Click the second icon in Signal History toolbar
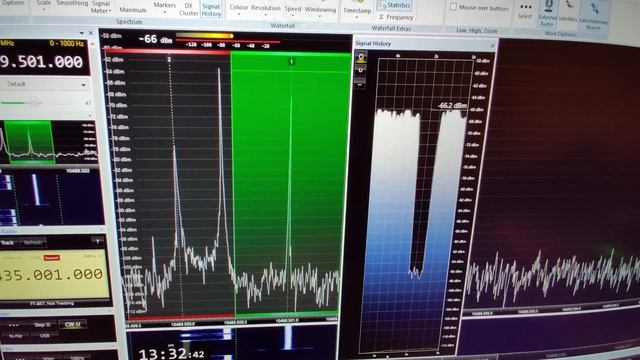This screenshot has height=360, width=640. [360, 71]
